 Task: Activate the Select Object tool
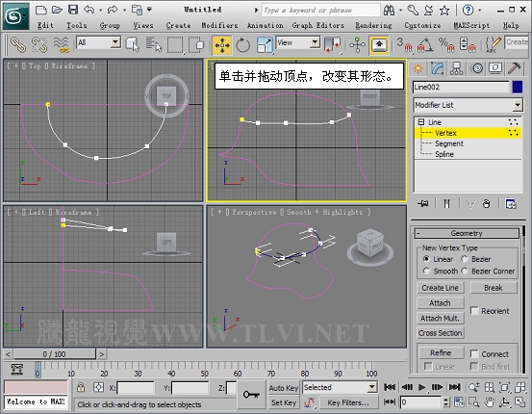point(133,45)
